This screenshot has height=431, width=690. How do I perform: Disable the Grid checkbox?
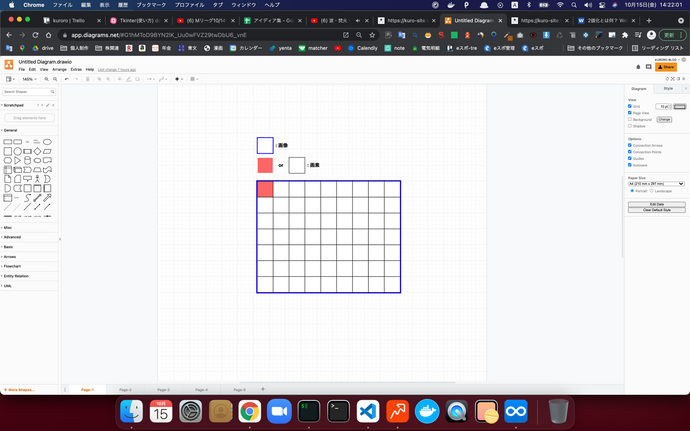tap(630, 106)
